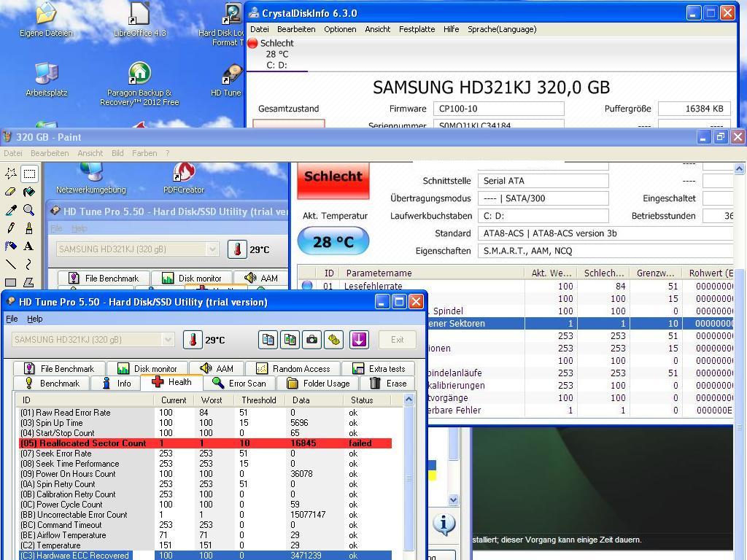This screenshot has height=560, width=747.
Task: Click the up arrow of HD Tune health list scrollbar
Action: click(x=409, y=400)
